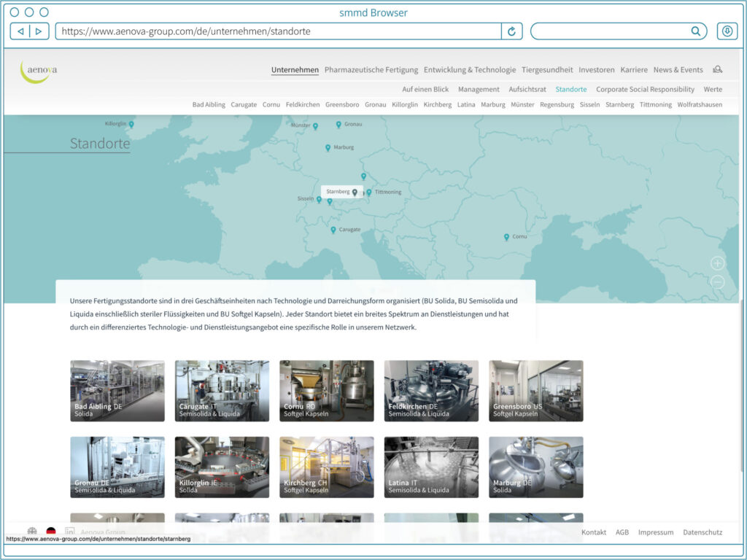747x560 pixels.
Task: Open the Entwicklung & Technologie menu
Action: (470, 70)
